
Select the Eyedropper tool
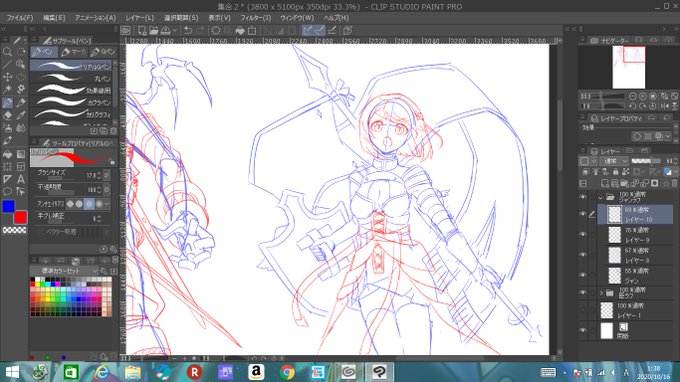click(x=21, y=115)
